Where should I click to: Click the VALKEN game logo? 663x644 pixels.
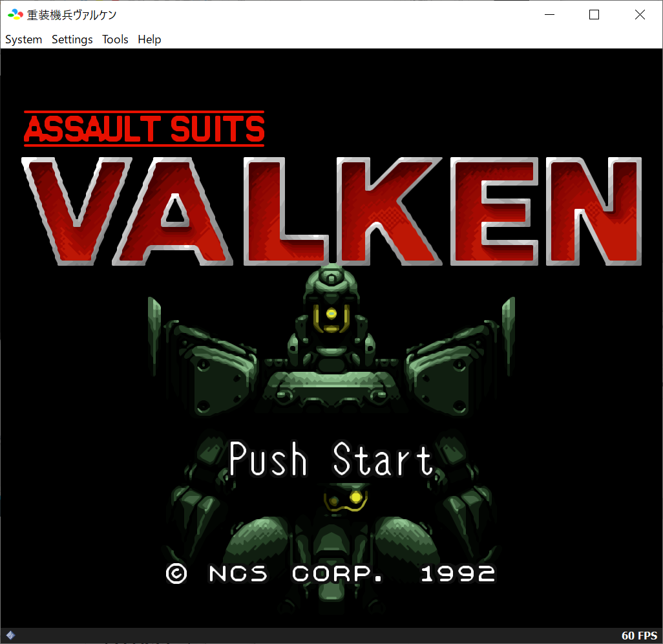pos(331,211)
